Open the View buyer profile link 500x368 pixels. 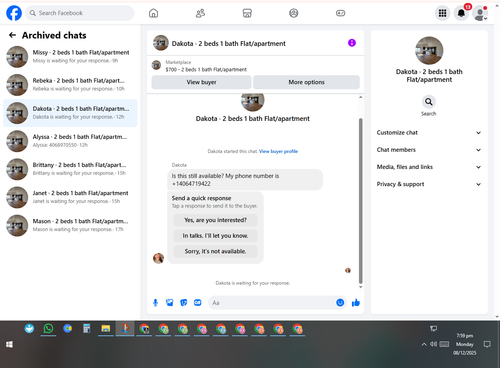click(278, 151)
